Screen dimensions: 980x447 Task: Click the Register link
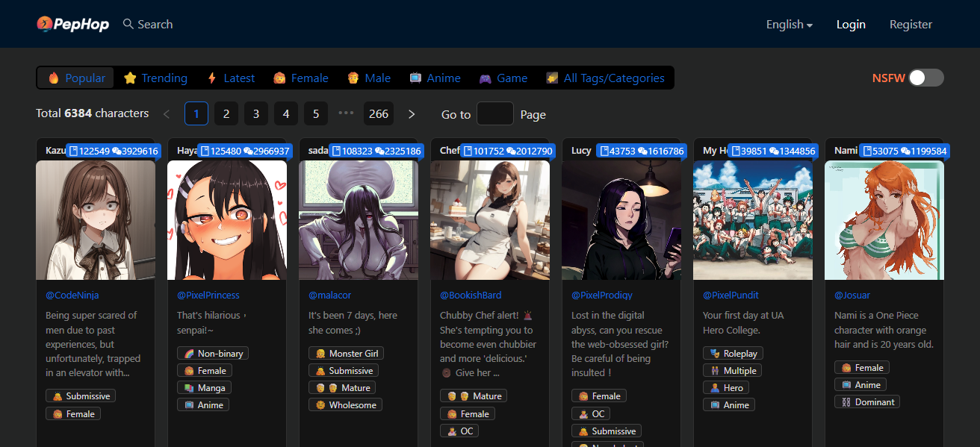pyautogui.click(x=911, y=25)
